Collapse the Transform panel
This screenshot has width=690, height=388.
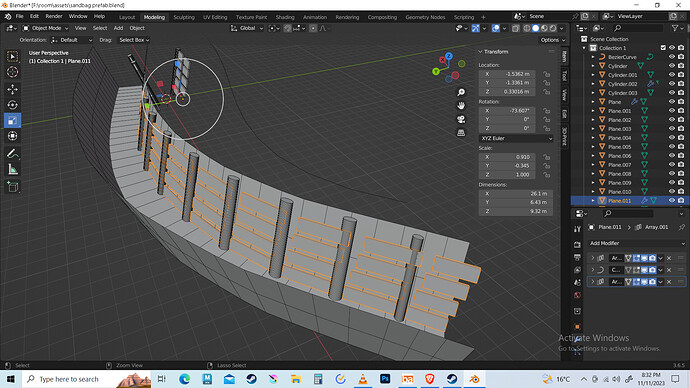click(x=481, y=51)
